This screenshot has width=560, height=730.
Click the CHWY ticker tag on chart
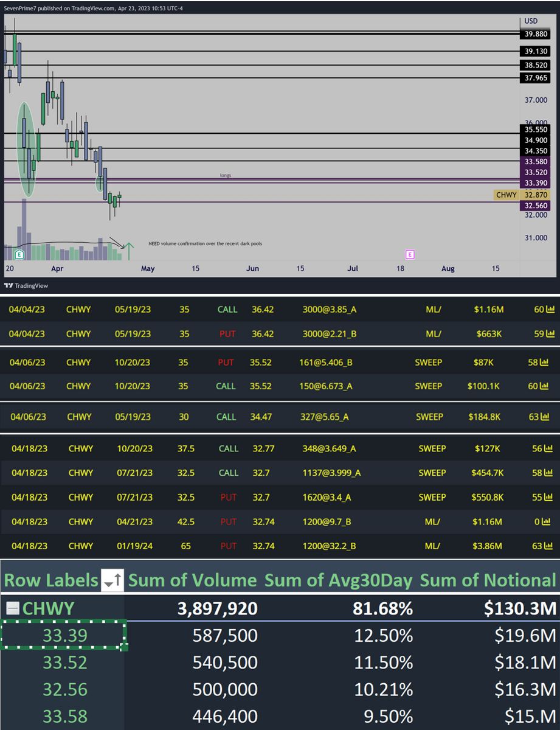click(x=506, y=195)
